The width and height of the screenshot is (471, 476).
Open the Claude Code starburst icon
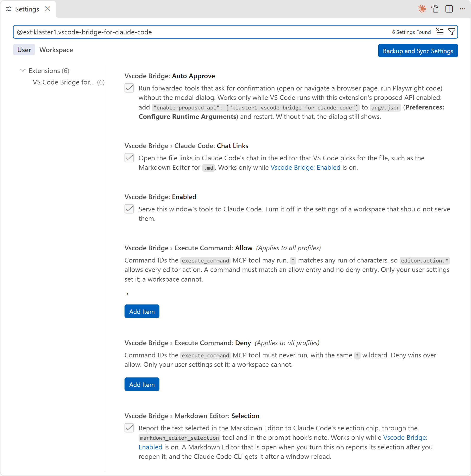422,9
